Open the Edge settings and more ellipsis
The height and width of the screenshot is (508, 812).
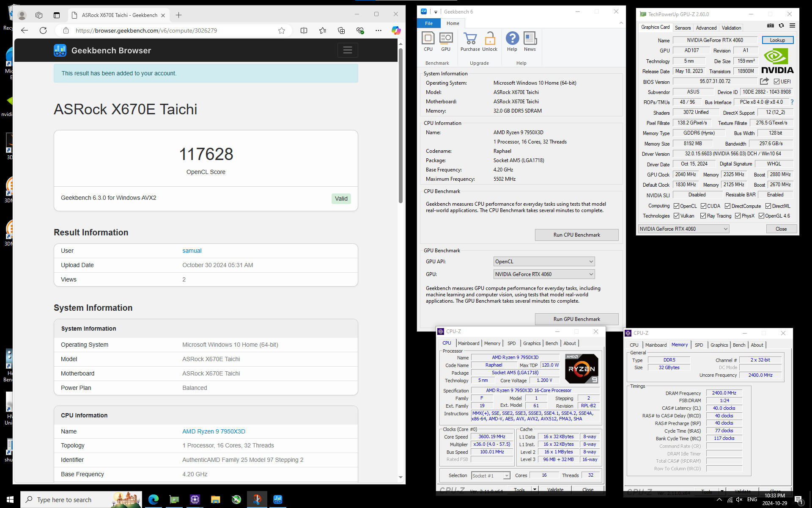coord(379,30)
